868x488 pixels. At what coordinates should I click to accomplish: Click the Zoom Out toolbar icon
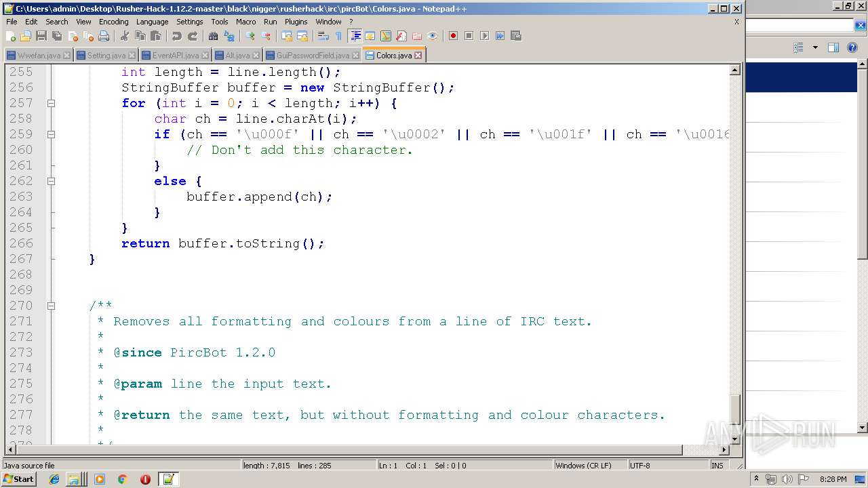tap(266, 36)
